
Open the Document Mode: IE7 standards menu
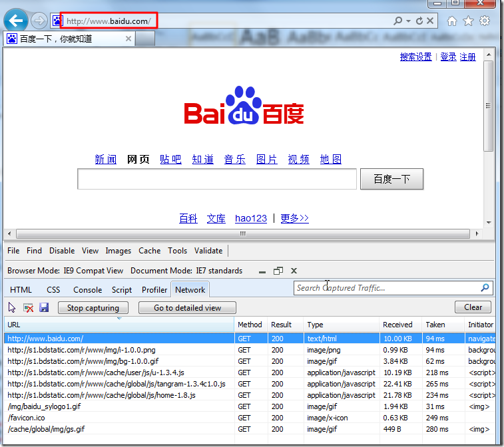click(x=186, y=271)
